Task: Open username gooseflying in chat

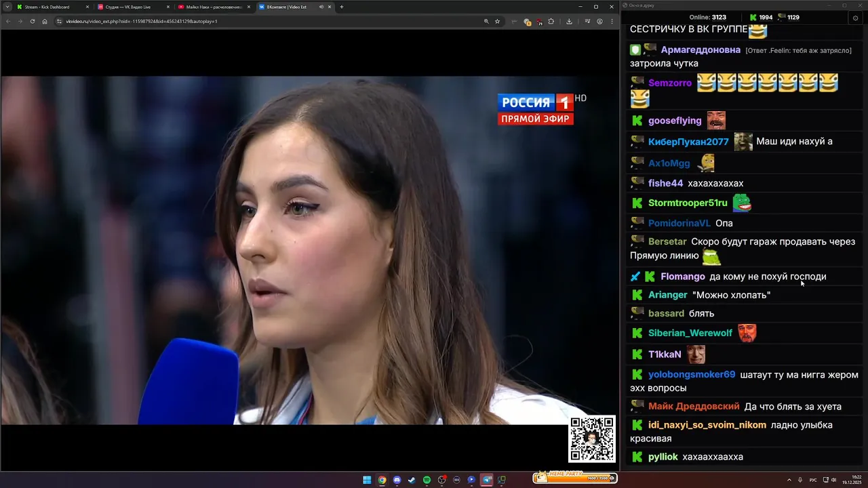Action: point(675,121)
